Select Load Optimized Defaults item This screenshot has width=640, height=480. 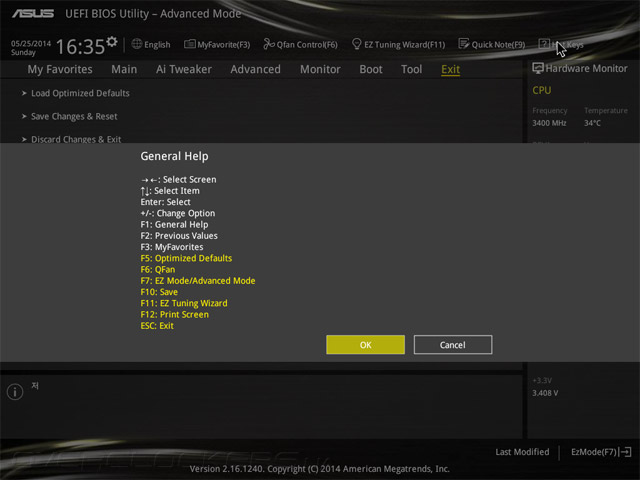(x=80, y=93)
